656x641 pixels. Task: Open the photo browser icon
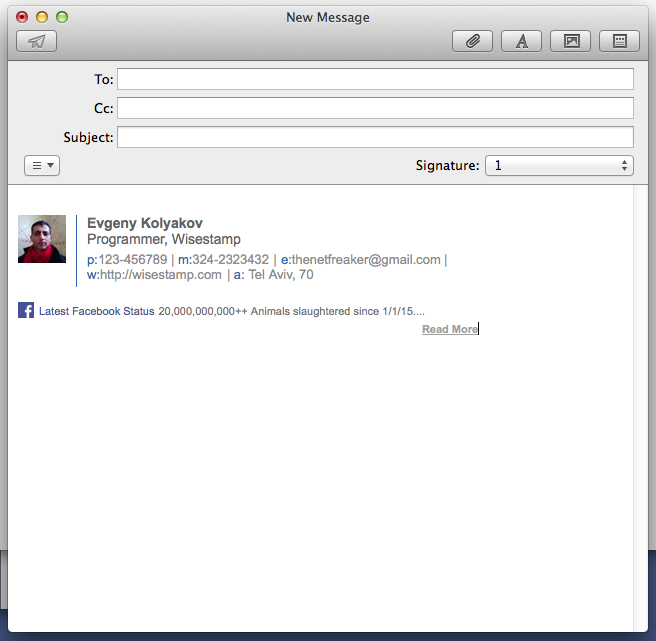click(570, 41)
